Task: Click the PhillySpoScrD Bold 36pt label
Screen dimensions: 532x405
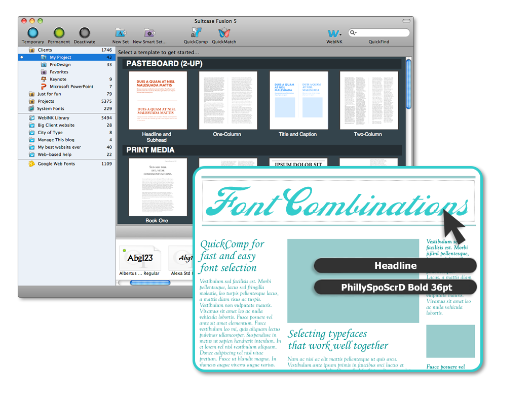Action: 395,288
